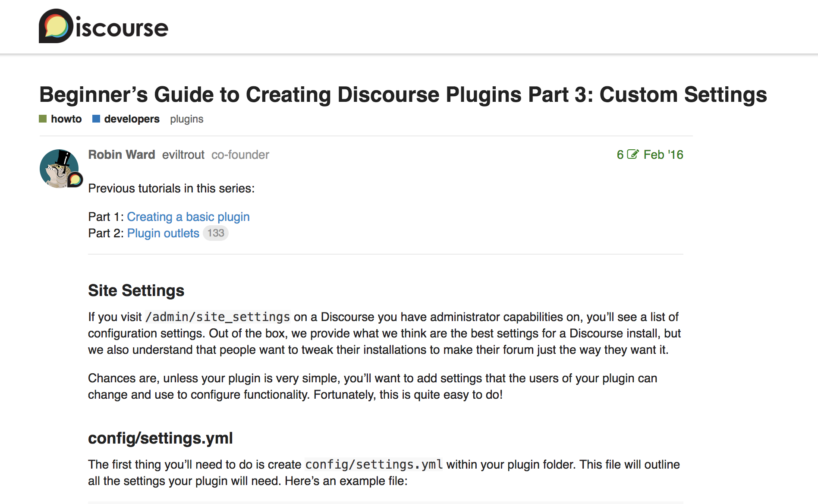Click the blue developers category square
Screen dimensions: 818x504
click(x=96, y=119)
